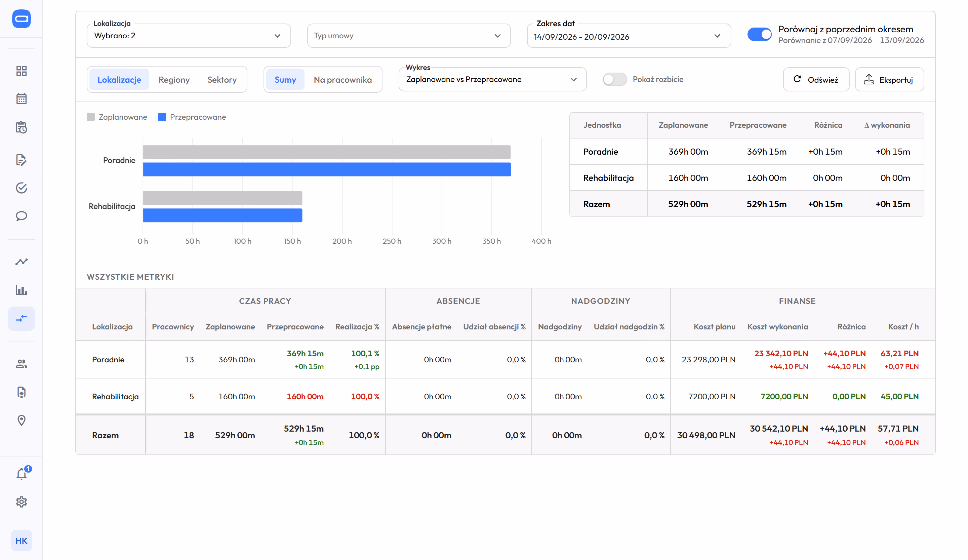
Task: Enable the Pokaż rozbicie switch
Action: tap(614, 79)
